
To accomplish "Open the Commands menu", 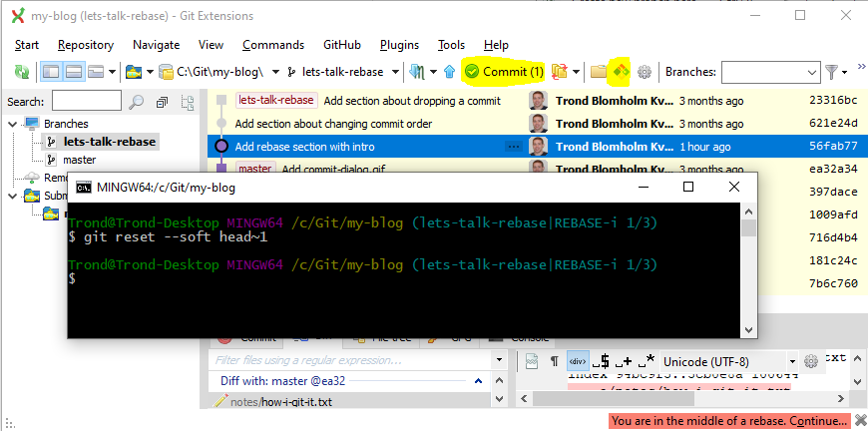I will pos(273,45).
